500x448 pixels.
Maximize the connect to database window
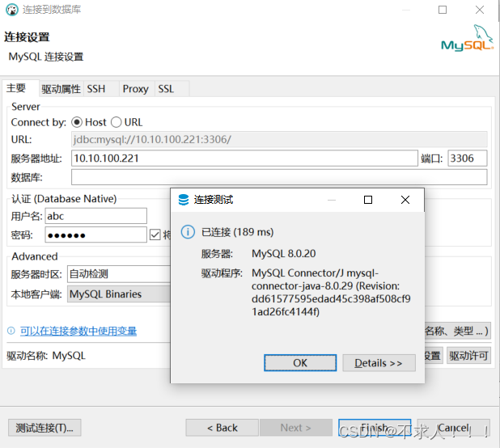coord(443,10)
